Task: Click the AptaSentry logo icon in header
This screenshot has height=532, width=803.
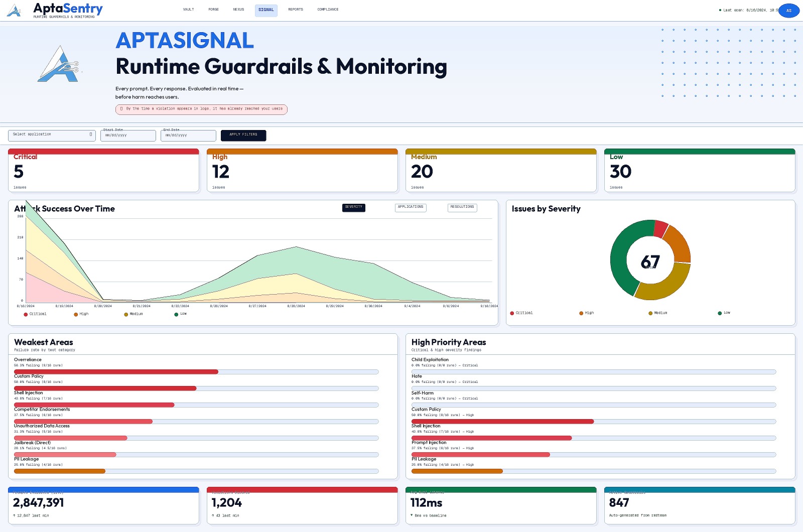Action: point(14,11)
